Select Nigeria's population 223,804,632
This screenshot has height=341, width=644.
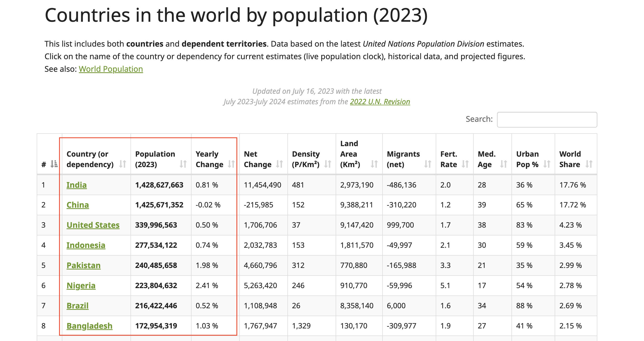pos(156,285)
